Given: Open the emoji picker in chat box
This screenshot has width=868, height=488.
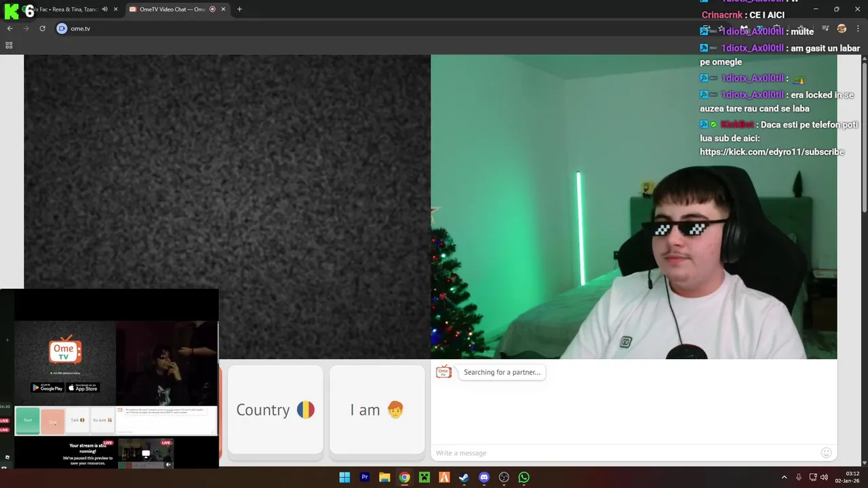Looking at the screenshot, I should click(x=826, y=453).
